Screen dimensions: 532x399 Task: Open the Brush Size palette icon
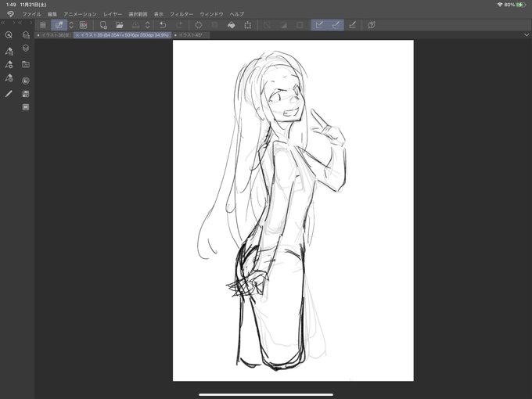click(9, 78)
